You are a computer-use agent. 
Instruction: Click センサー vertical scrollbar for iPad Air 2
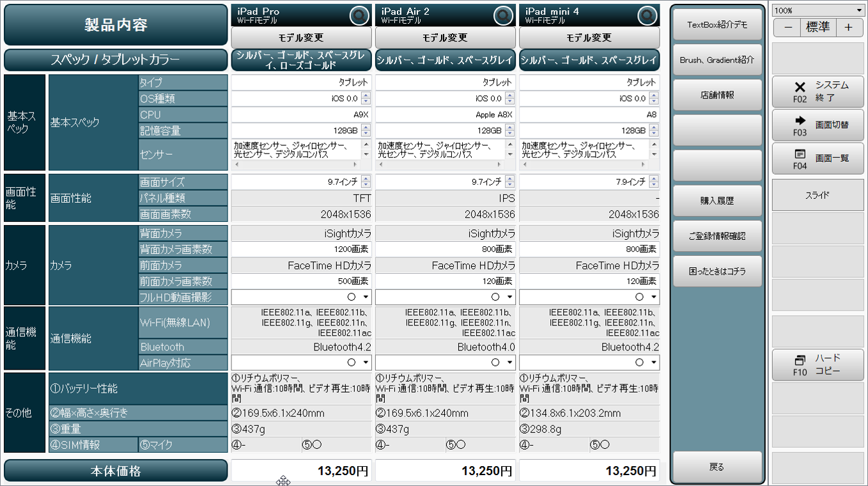coord(510,150)
